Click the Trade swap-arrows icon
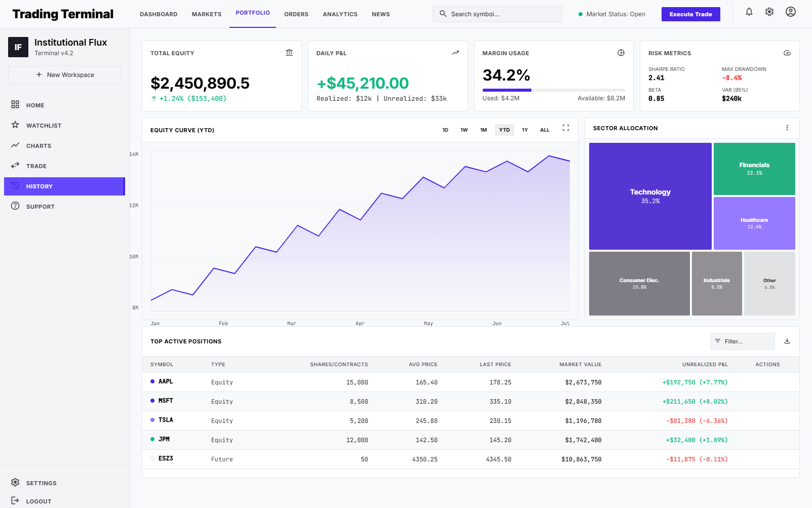Viewport: 812px width, 508px height. 15,165
